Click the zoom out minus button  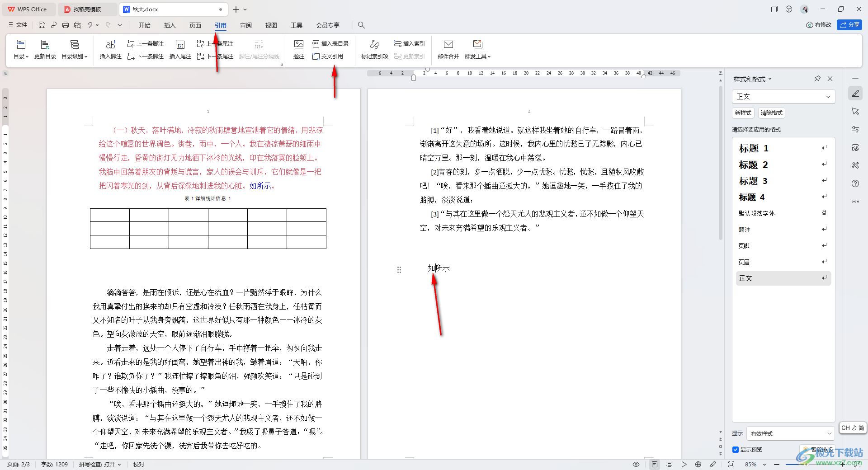click(777, 465)
